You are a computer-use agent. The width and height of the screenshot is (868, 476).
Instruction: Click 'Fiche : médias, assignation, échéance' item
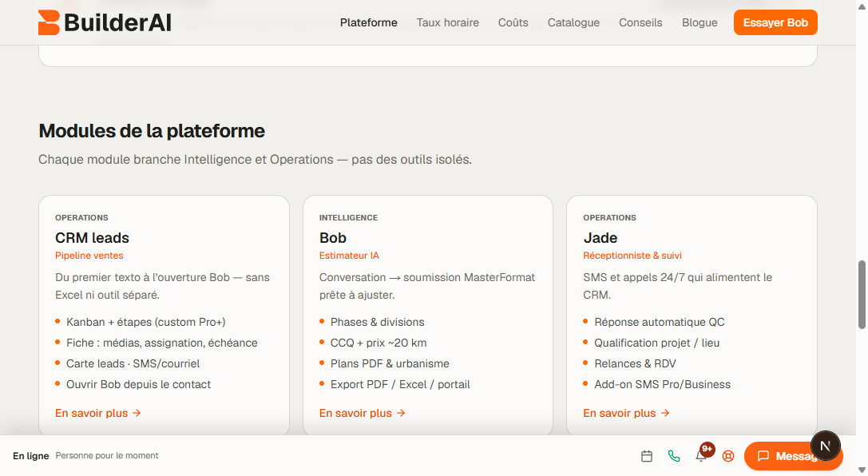161,343
